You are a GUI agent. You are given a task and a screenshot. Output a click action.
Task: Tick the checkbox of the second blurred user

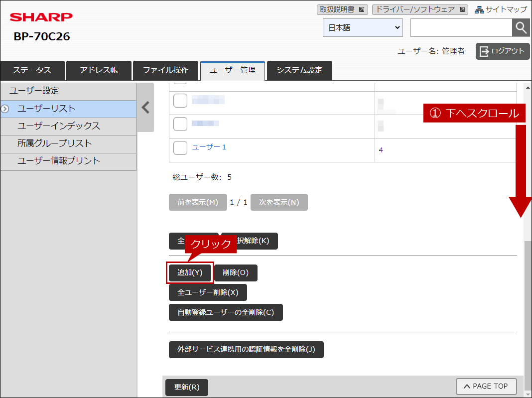tap(180, 124)
